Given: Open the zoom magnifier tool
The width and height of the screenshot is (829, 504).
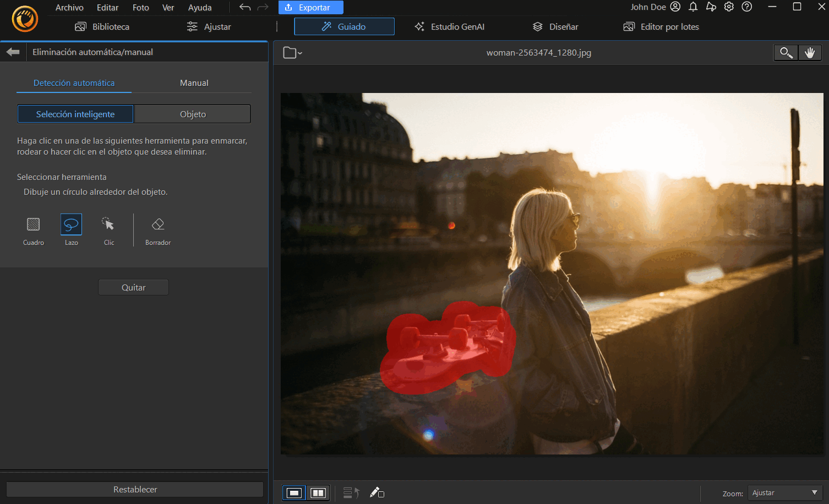Looking at the screenshot, I should (786, 52).
